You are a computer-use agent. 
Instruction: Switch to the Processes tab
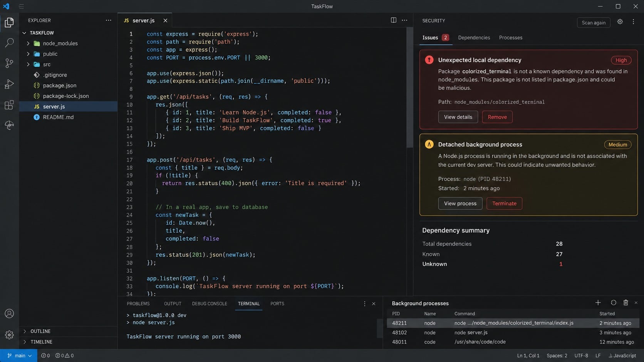pyautogui.click(x=511, y=38)
